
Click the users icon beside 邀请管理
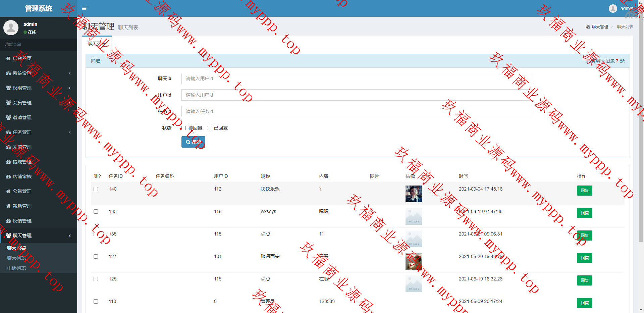(8, 117)
